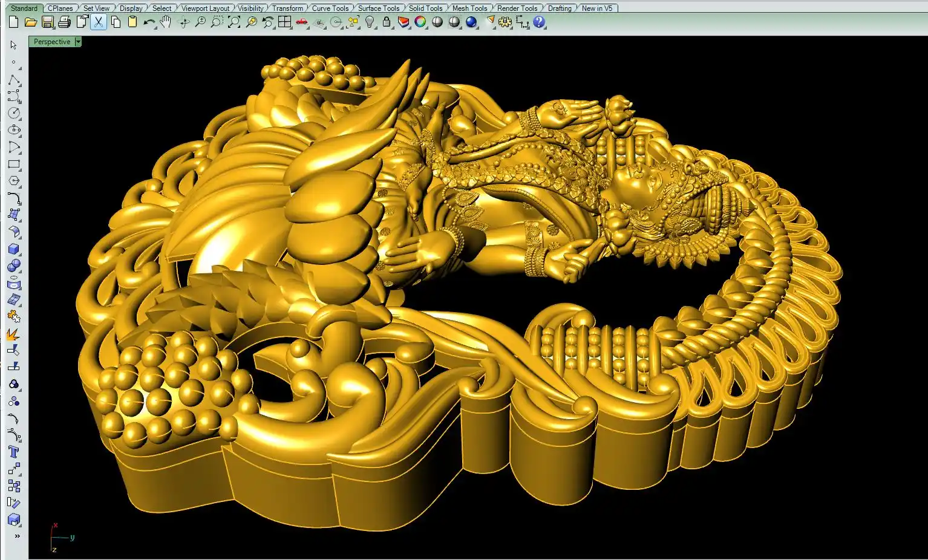
Task: Click the Help question mark button
Action: [x=539, y=22]
